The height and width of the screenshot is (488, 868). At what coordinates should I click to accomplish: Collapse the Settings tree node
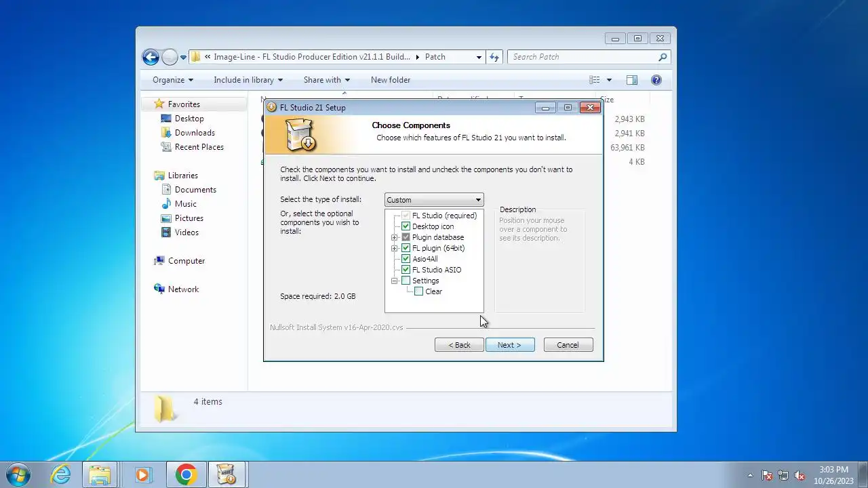click(x=394, y=281)
